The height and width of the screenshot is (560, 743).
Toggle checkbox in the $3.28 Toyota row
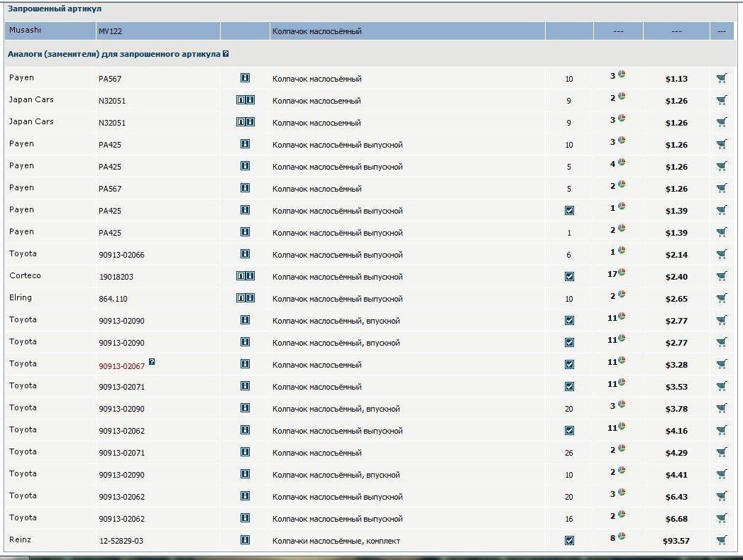569,365
